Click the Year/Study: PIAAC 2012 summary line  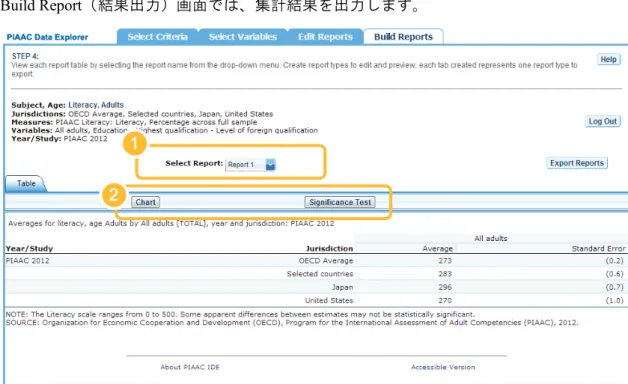click(x=59, y=139)
